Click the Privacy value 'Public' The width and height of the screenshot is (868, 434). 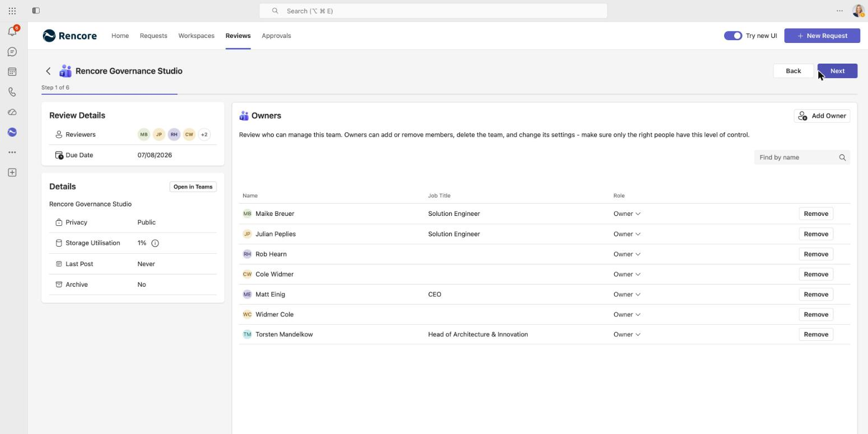click(146, 223)
